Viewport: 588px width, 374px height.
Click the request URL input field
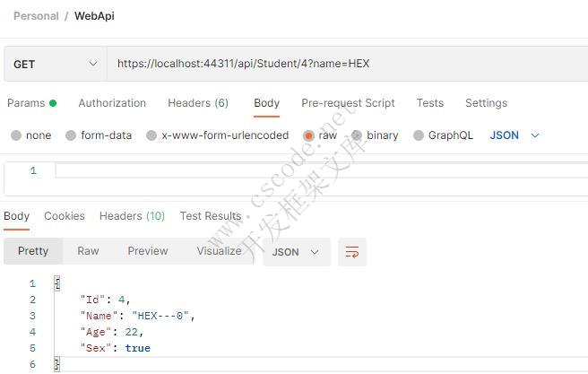347,64
